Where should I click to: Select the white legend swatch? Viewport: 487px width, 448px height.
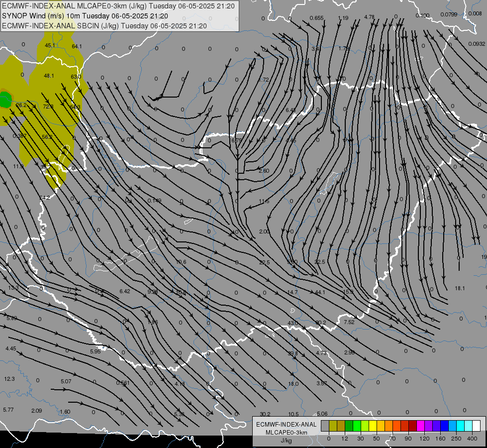[x=477, y=426]
